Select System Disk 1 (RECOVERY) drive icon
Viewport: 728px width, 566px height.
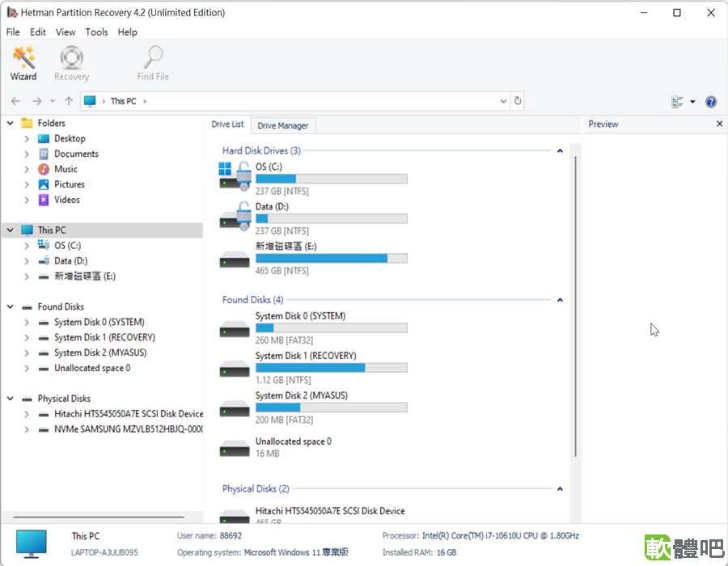[x=235, y=369]
